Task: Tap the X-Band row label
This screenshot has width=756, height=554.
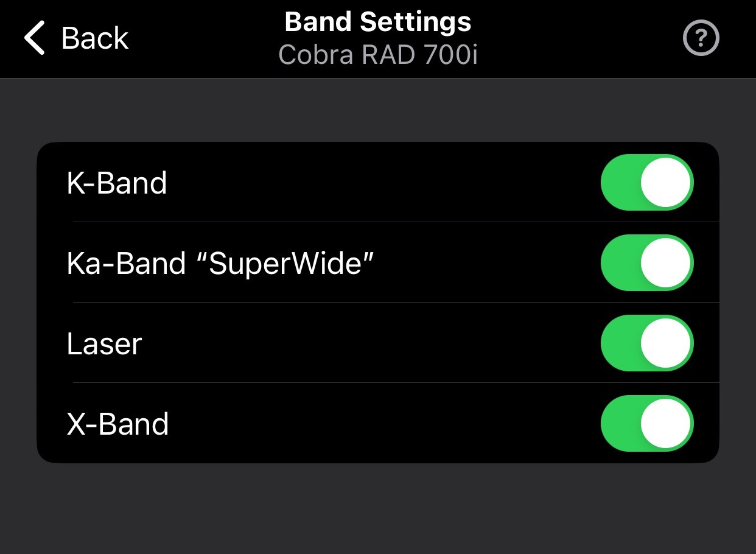Action: [117, 424]
